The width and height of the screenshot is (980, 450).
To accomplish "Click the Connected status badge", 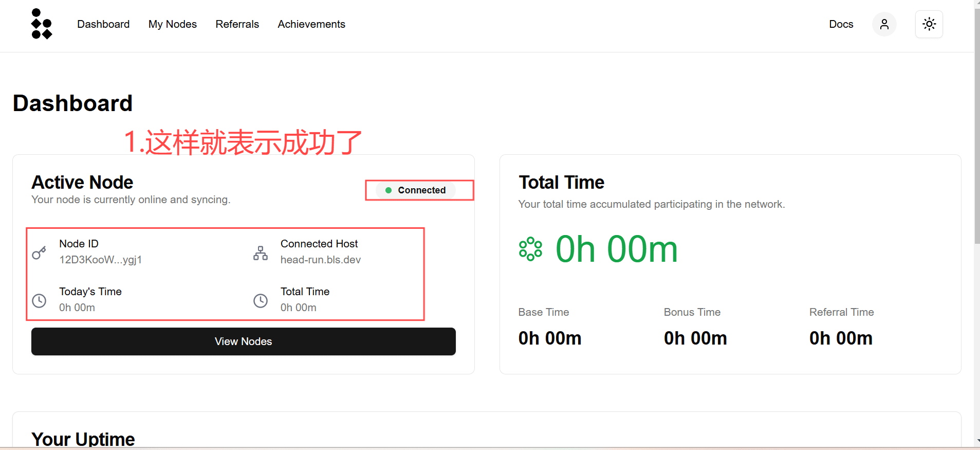I will [x=416, y=190].
